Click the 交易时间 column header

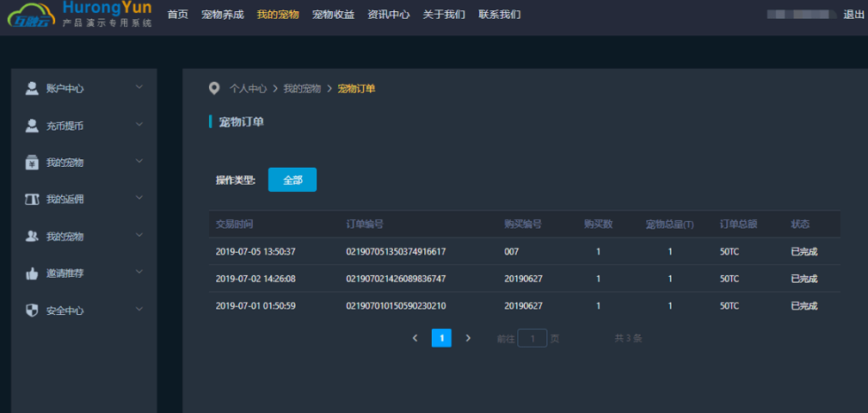[x=235, y=225]
